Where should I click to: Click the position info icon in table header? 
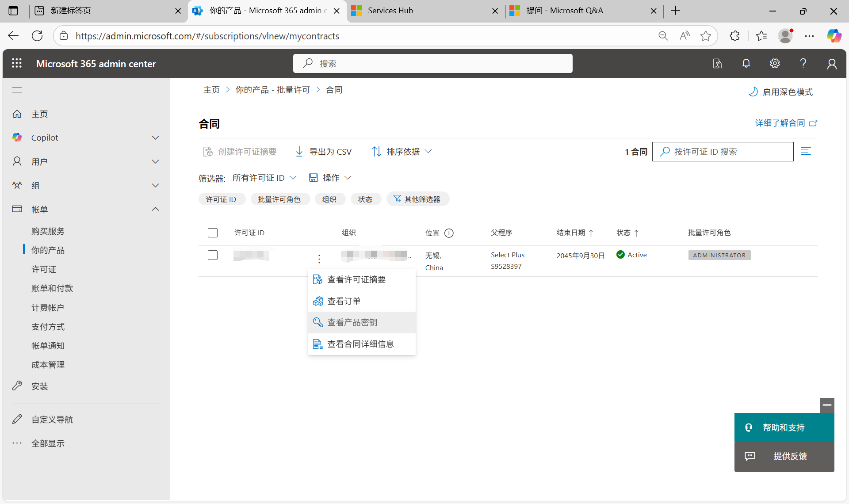[x=449, y=233]
